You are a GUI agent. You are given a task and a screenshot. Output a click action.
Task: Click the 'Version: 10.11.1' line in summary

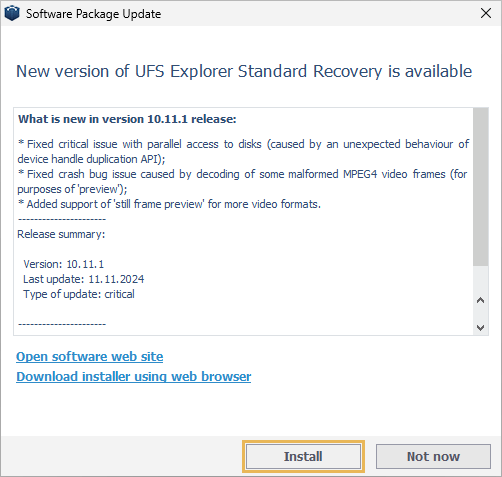[63, 264]
